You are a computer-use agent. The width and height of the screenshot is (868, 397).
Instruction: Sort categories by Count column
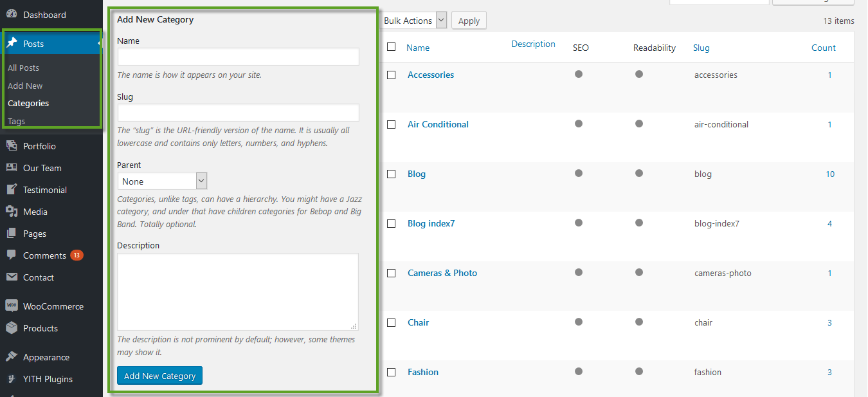(823, 48)
